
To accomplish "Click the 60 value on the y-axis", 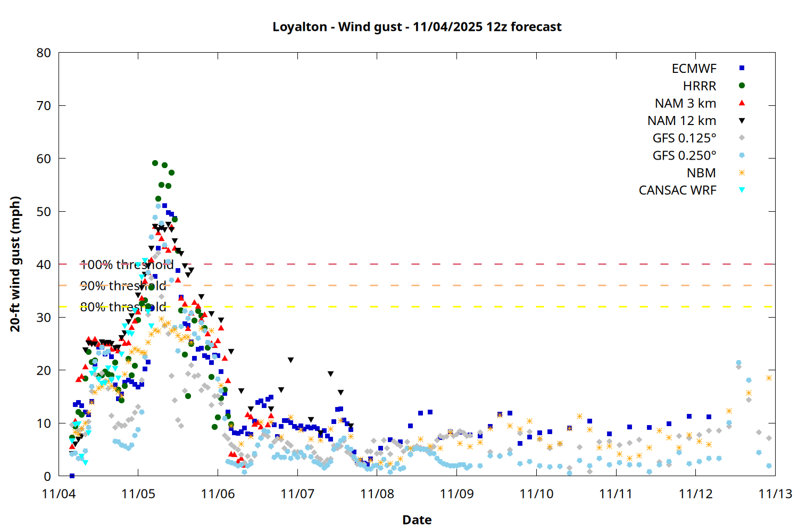I will coord(44,159).
